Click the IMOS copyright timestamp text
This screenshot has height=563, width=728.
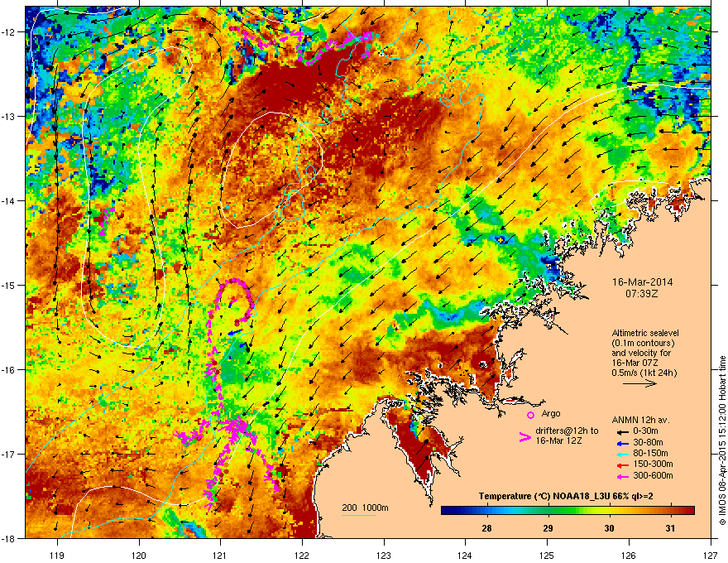[722, 440]
